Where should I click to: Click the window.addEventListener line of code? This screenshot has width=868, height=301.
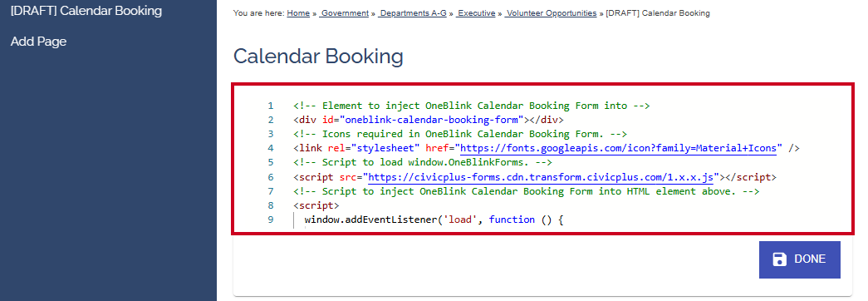coord(434,220)
